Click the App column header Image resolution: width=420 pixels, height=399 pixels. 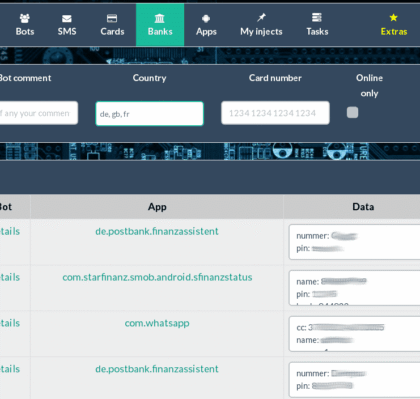coord(157,207)
